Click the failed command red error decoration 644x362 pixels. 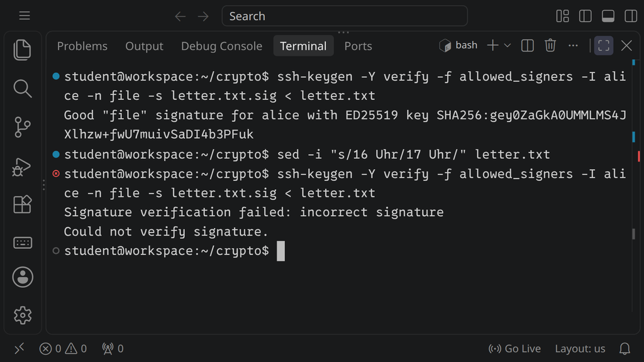(x=56, y=173)
